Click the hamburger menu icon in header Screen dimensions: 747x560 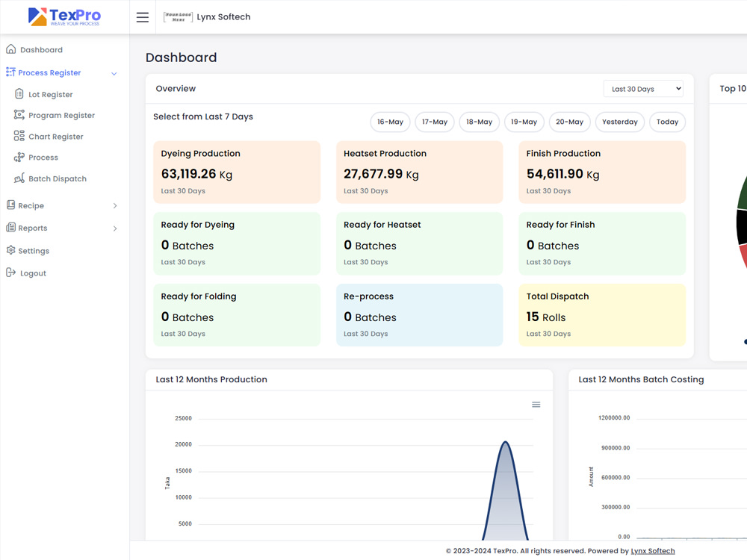[x=143, y=17]
